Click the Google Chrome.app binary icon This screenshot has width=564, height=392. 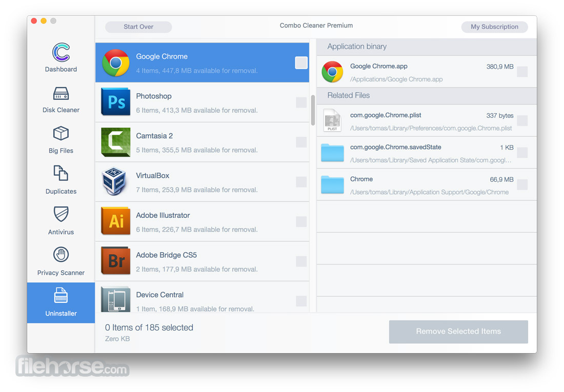coord(332,72)
